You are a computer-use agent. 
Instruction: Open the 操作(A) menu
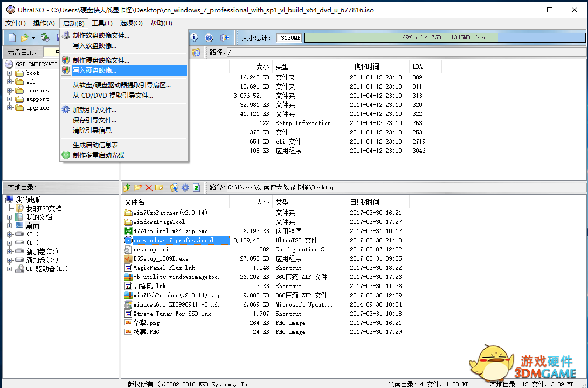[44, 23]
